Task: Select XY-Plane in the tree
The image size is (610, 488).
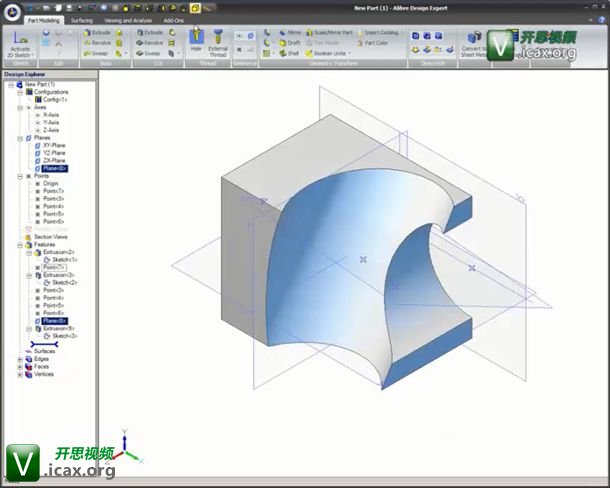Action: point(54,145)
